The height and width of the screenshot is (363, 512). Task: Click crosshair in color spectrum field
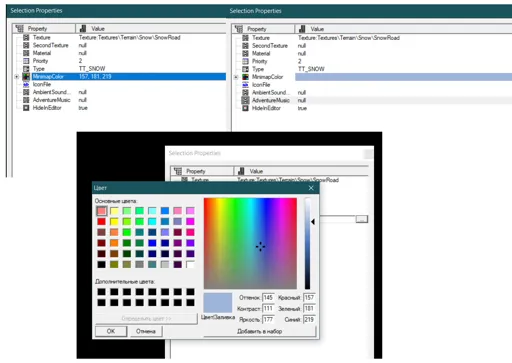pos(260,247)
